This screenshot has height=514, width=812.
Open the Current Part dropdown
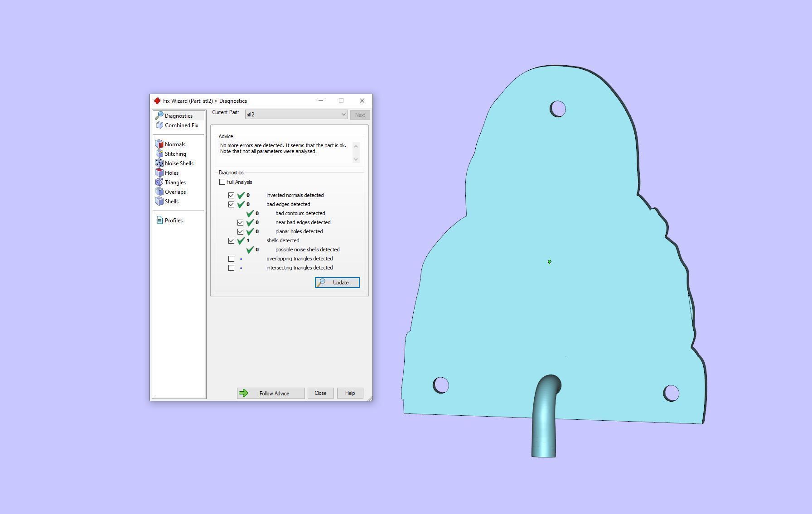[296, 115]
